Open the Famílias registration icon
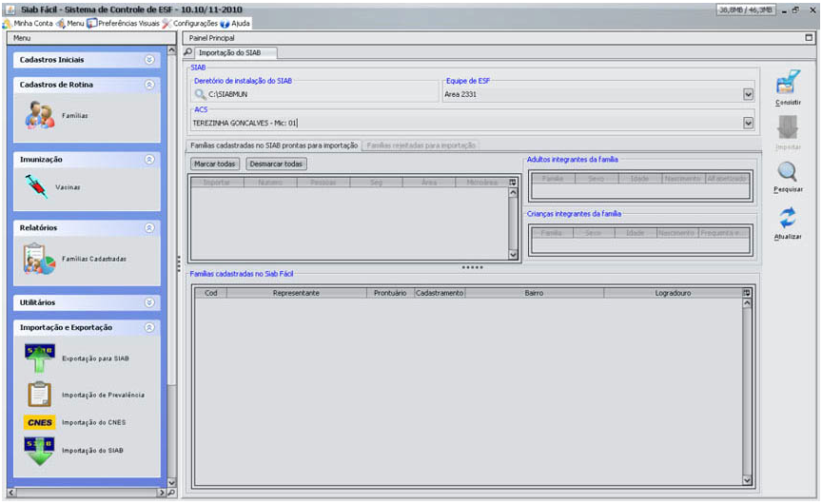Image resolution: width=822 pixels, height=504 pixels. point(40,115)
